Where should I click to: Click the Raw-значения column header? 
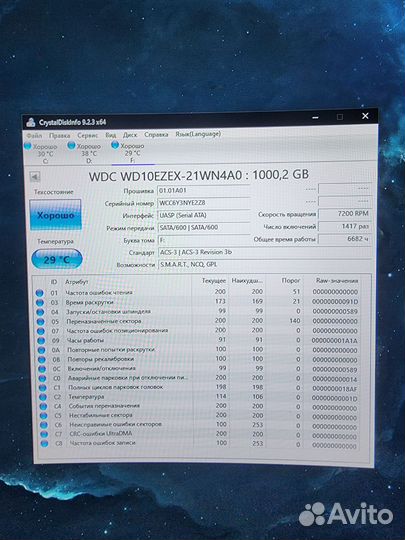point(337,281)
